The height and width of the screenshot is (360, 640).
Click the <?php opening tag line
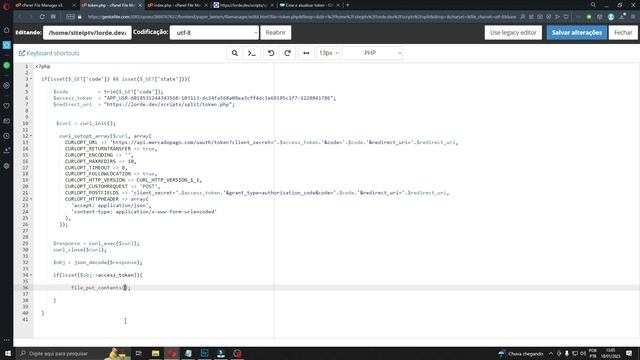[43, 67]
